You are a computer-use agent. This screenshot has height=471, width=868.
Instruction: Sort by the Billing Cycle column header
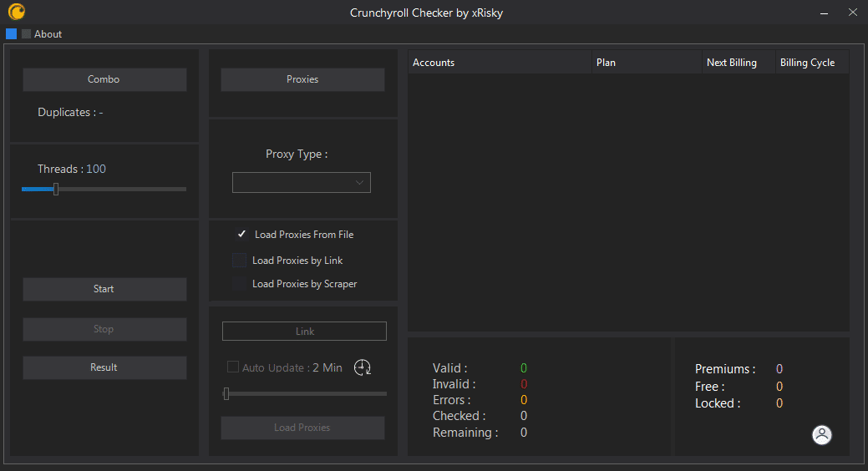pos(812,63)
